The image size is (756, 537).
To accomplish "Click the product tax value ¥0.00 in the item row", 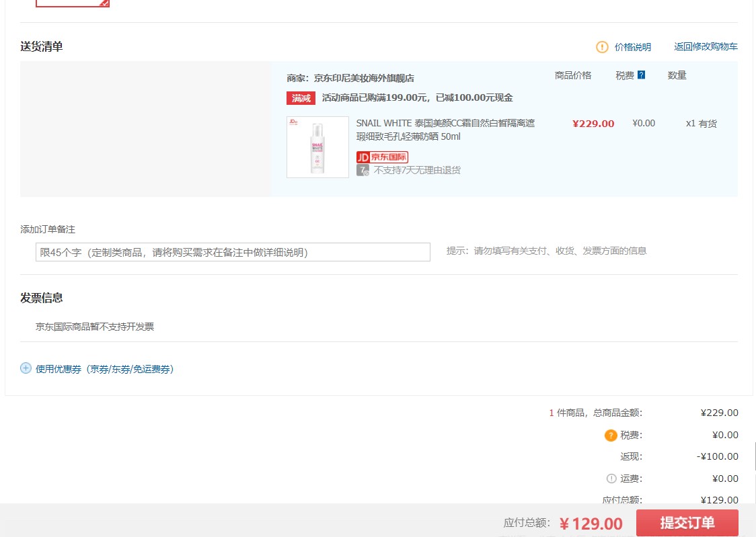I will tap(644, 123).
